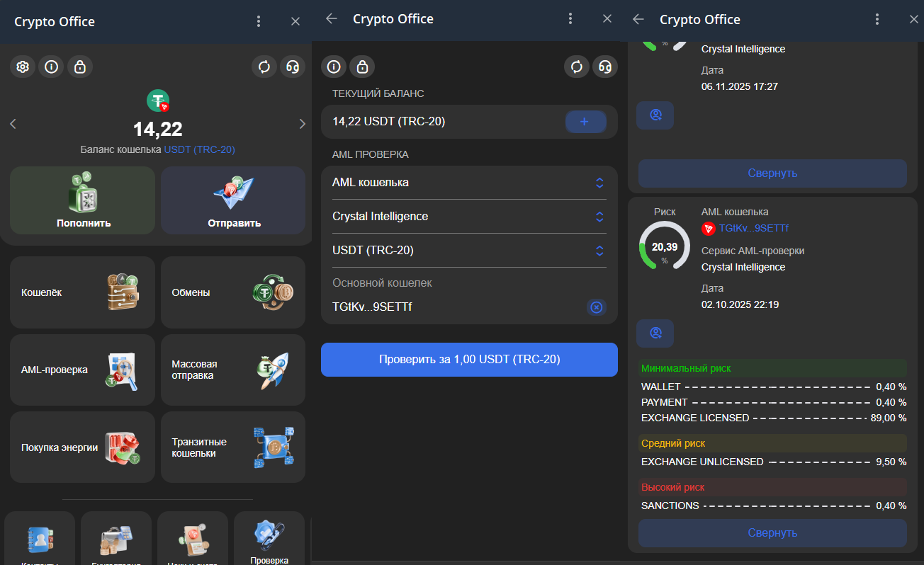Open the TGtKv...9SETTf wallet link in report
This screenshot has width=924, height=565.
pos(753,228)
